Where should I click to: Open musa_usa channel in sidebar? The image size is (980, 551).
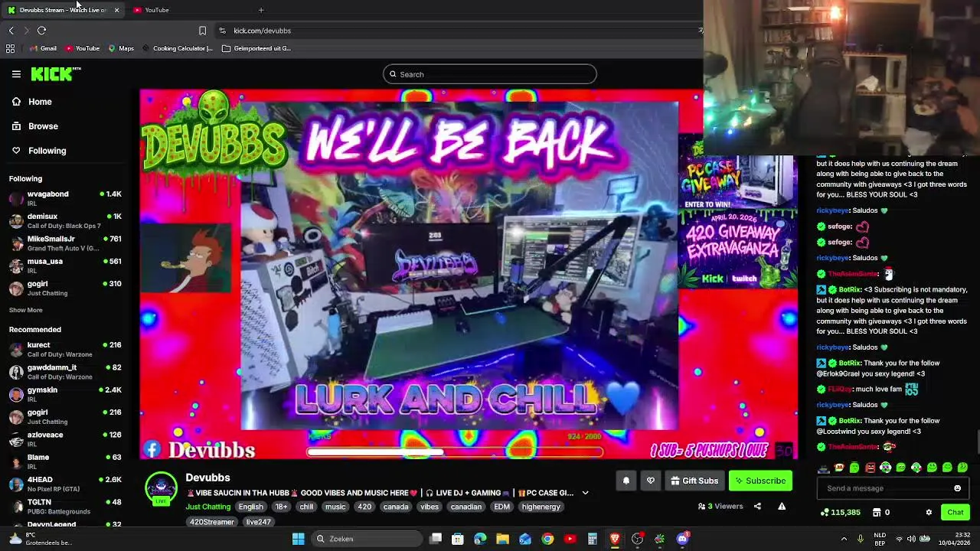(x=65, y=265)
